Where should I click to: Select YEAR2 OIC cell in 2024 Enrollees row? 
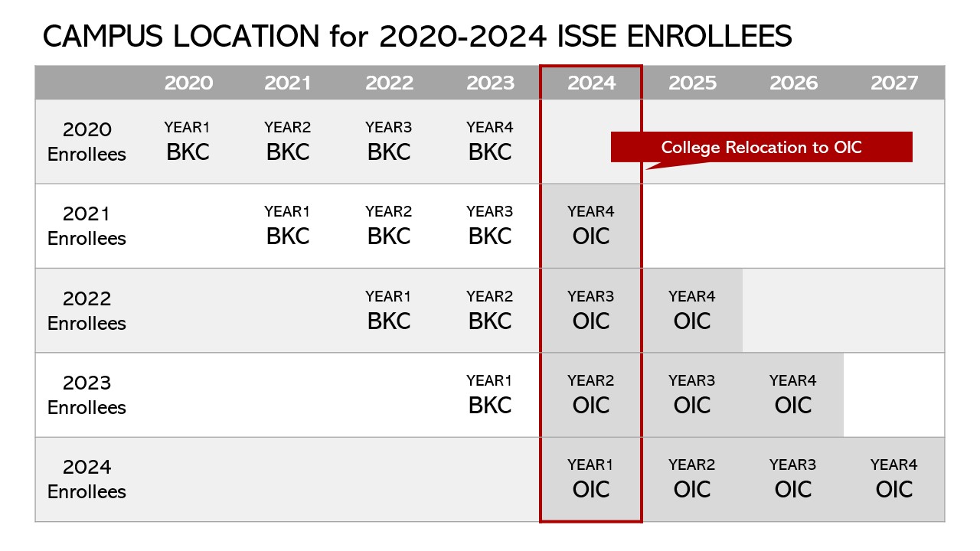tap(692, 479)
